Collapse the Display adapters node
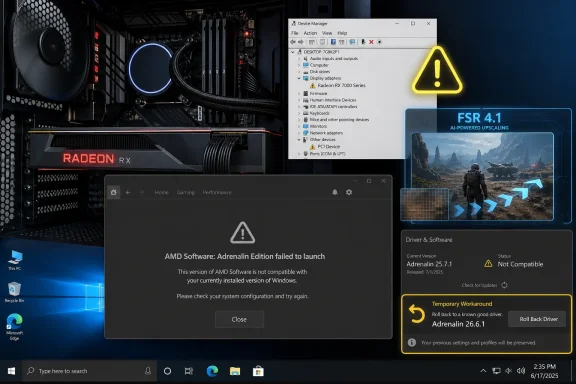This screenshot has height=384, width=576. tap(299, 78)
